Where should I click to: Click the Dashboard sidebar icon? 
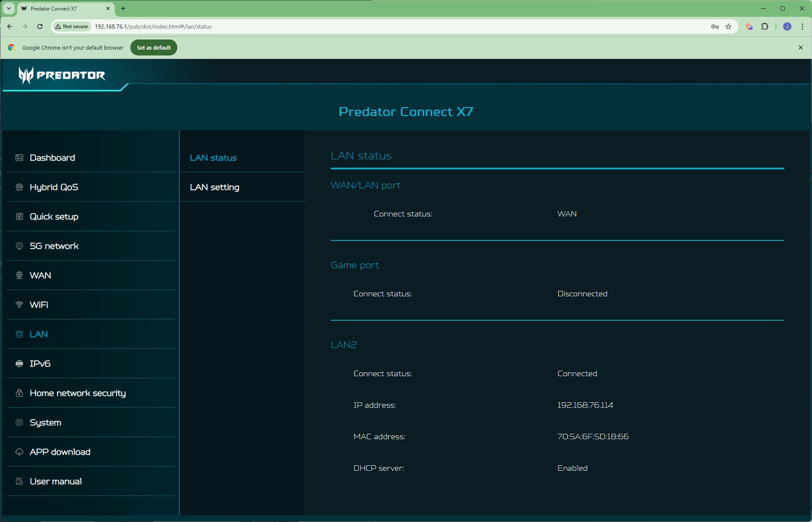click(x=19, y=158)
